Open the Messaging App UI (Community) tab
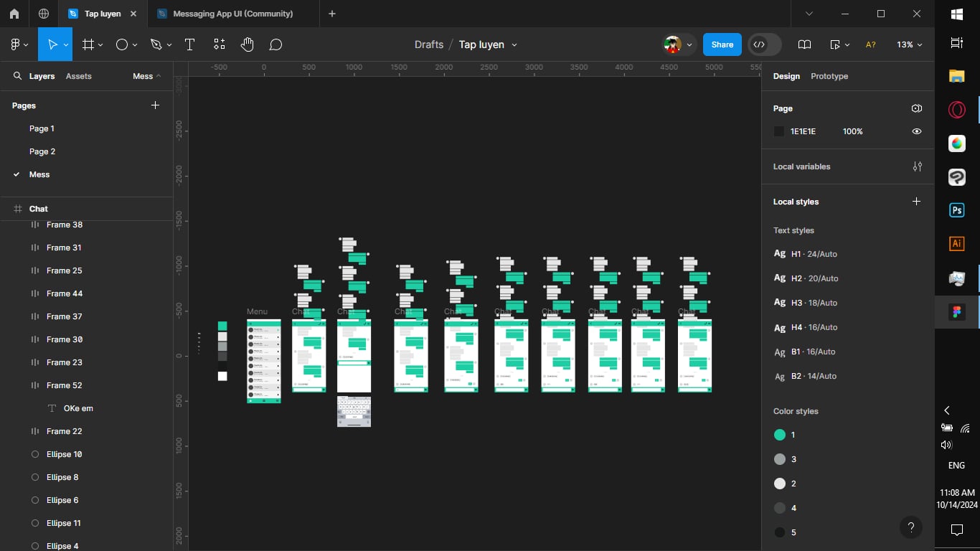The image size is (980, 551). (232, 14)
